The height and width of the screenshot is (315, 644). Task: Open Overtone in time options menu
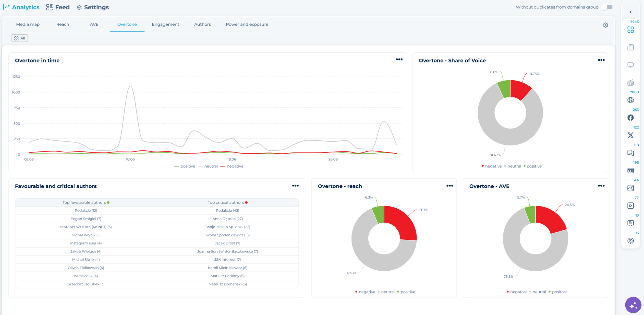pyautogui.click(x=399, y=59)
